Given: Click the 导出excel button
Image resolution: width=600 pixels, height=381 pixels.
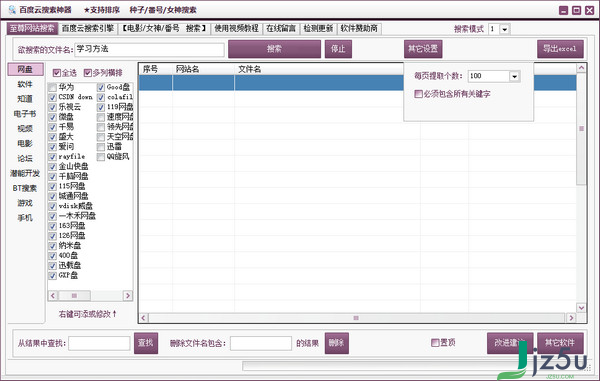Looking at the screenshot, I should [560, 49].
